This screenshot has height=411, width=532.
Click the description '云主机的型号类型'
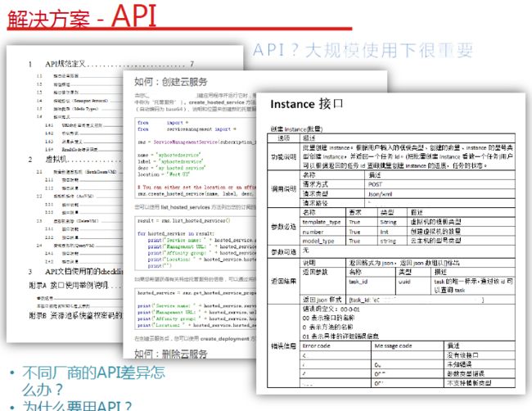435,241
